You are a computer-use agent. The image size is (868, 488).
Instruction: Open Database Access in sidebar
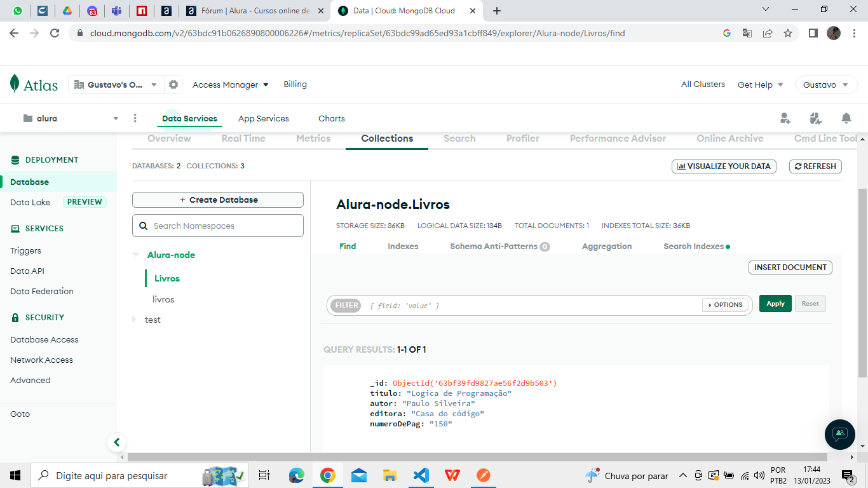pyautogui.click(x=44, y=339)
